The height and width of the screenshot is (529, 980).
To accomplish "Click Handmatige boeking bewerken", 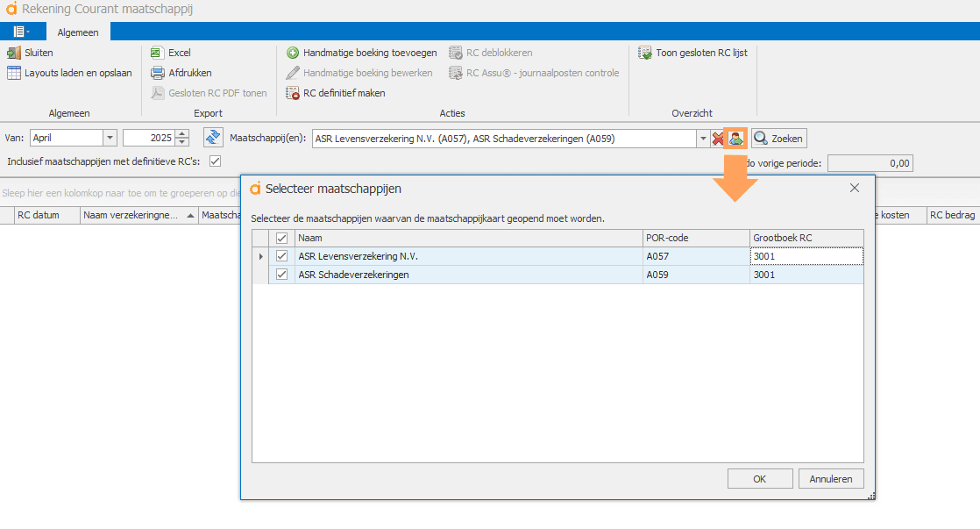I will [x=359, y=73].
